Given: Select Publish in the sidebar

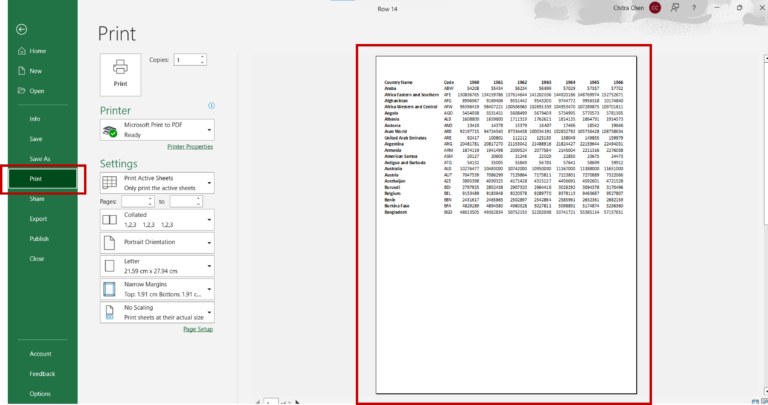Looking at the screenshot, I should pos(39,239).
